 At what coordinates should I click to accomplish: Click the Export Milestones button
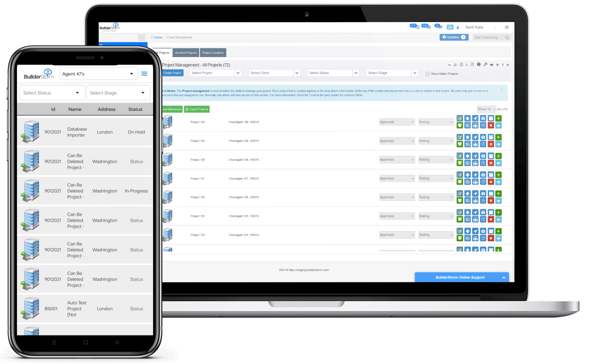pos(171,109)
